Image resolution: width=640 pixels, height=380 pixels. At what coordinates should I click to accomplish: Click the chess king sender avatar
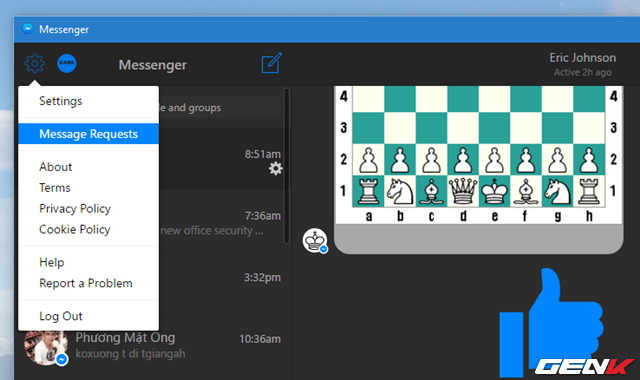315,240
